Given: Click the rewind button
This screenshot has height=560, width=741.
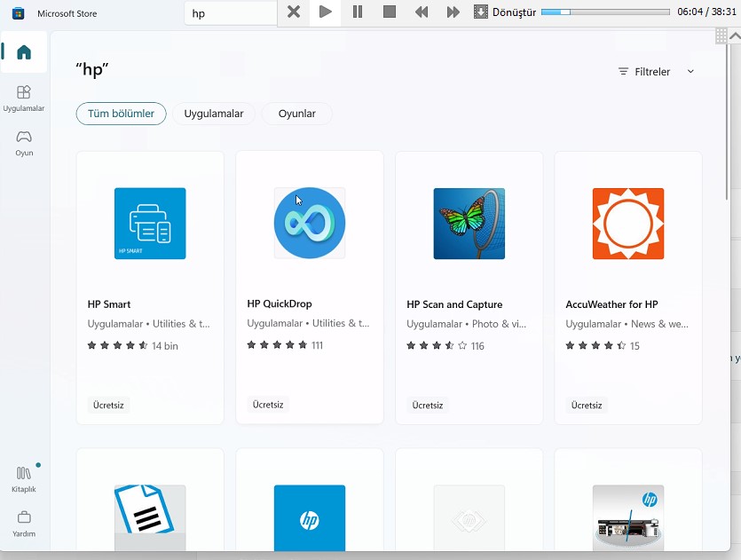Looking at the screenshot, I should point(422,12).
